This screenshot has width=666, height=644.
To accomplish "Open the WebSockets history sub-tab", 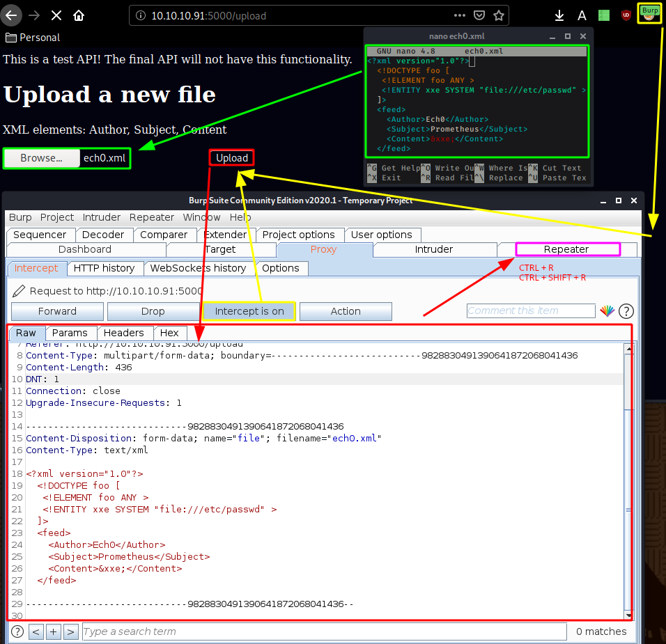I will (x=198, y=268).
